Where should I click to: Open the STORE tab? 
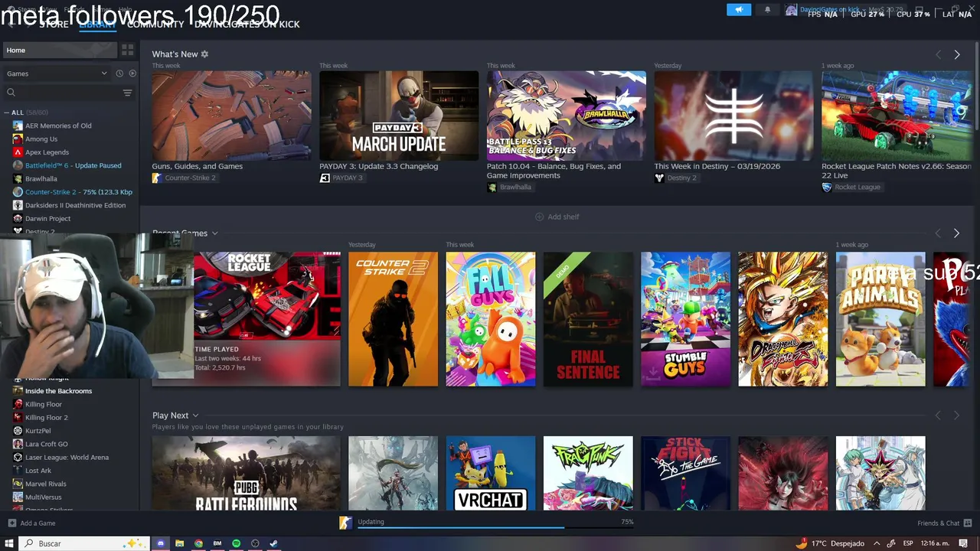(x=54, y=24)
